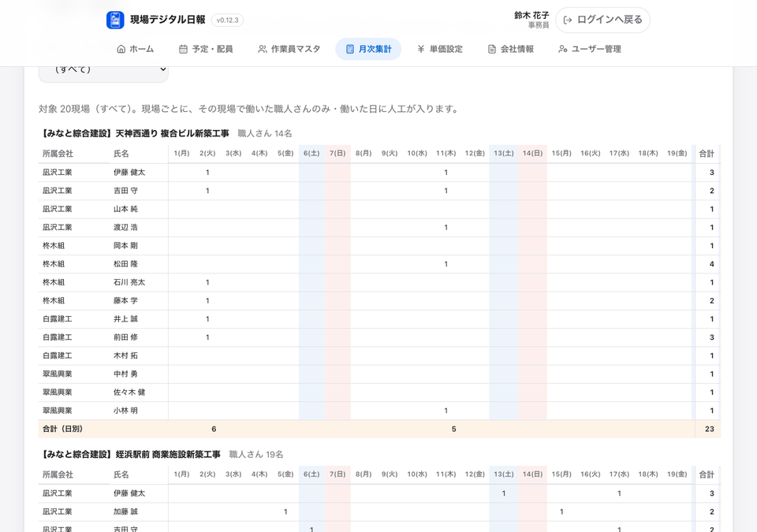
Task: Click the home icon beside ホーム
Action: [121, 49]
